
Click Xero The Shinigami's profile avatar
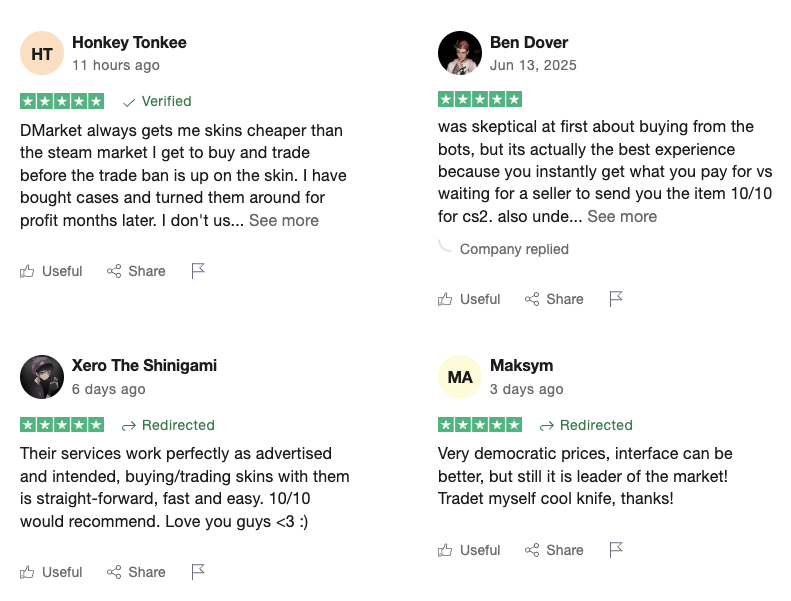click(x=42, y=377)
